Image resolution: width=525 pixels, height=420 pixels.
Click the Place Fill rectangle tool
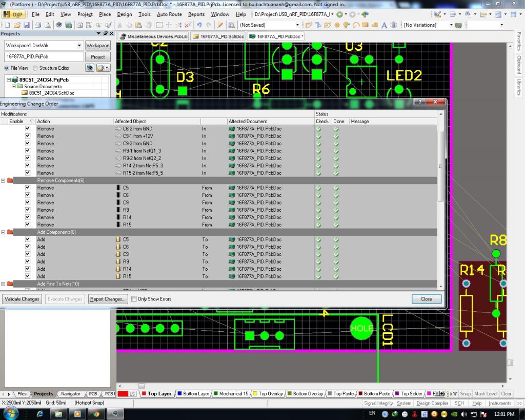click(365, 25)
